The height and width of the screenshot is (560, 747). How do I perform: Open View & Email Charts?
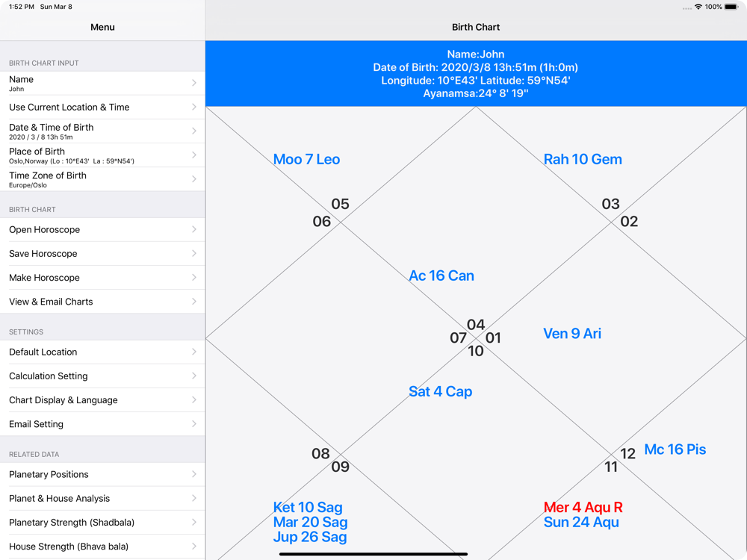coord(102,302)
